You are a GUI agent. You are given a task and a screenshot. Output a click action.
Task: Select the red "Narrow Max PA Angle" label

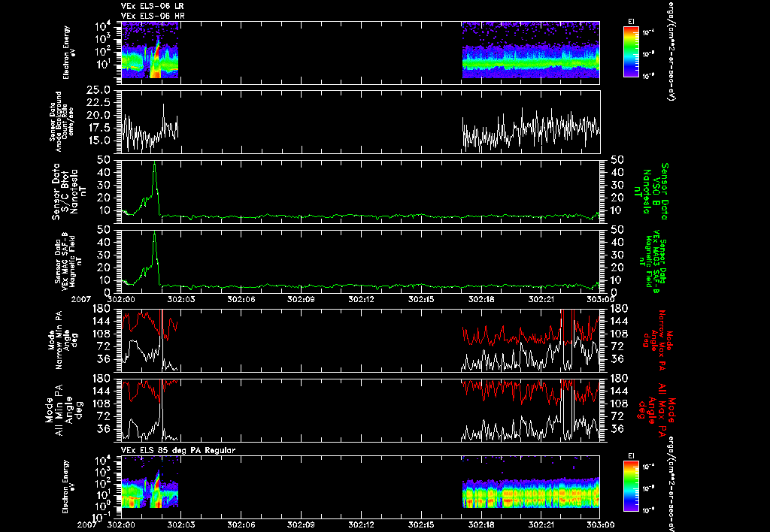[657, 340]
